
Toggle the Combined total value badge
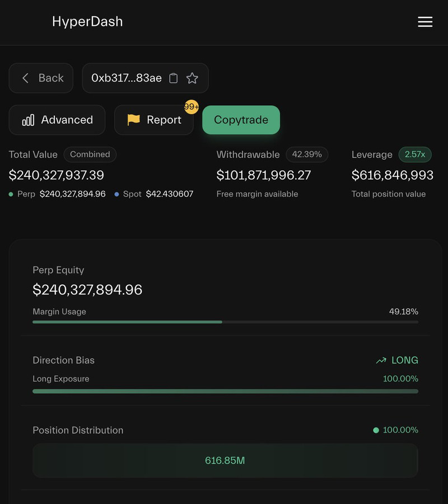[90, 154]
